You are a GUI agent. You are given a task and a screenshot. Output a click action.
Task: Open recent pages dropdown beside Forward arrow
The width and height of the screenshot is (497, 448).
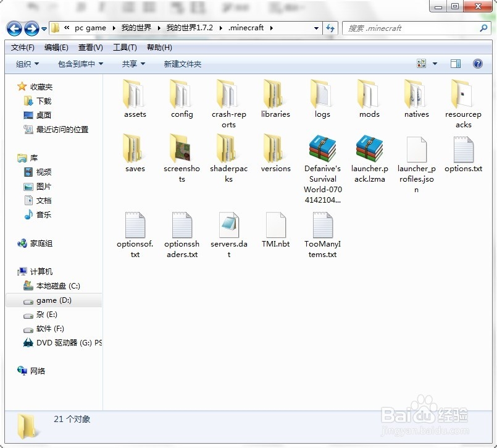pyautogui.click(x=44, y=29)
